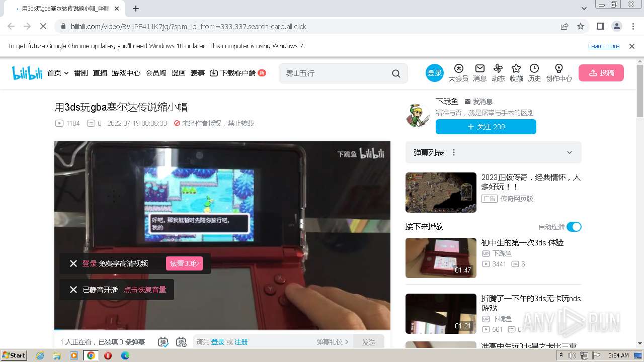Dismiss the 已静音开播 notice

pos(73,290)
